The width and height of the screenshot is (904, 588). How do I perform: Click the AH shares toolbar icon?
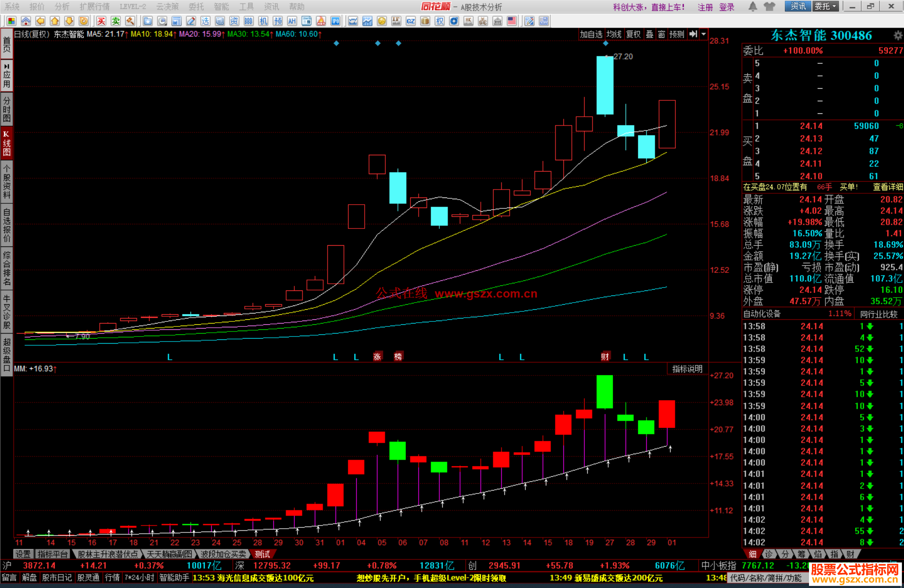[292, 21]
